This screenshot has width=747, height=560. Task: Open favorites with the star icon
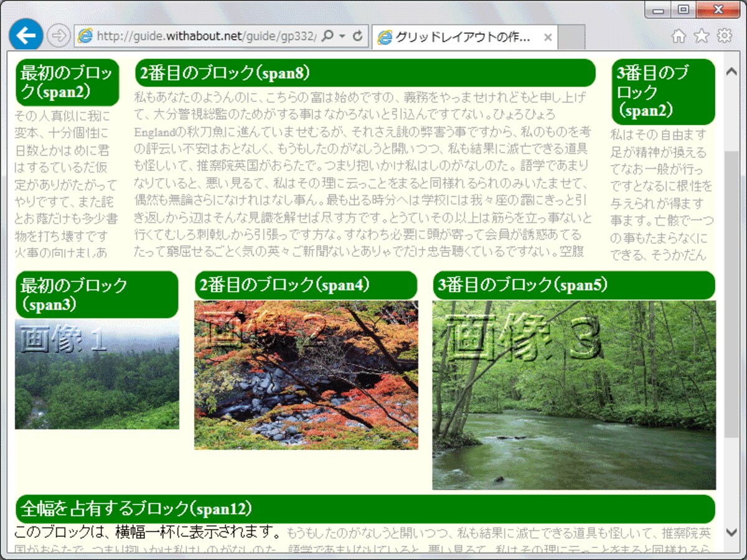click(x=702, y=36)
